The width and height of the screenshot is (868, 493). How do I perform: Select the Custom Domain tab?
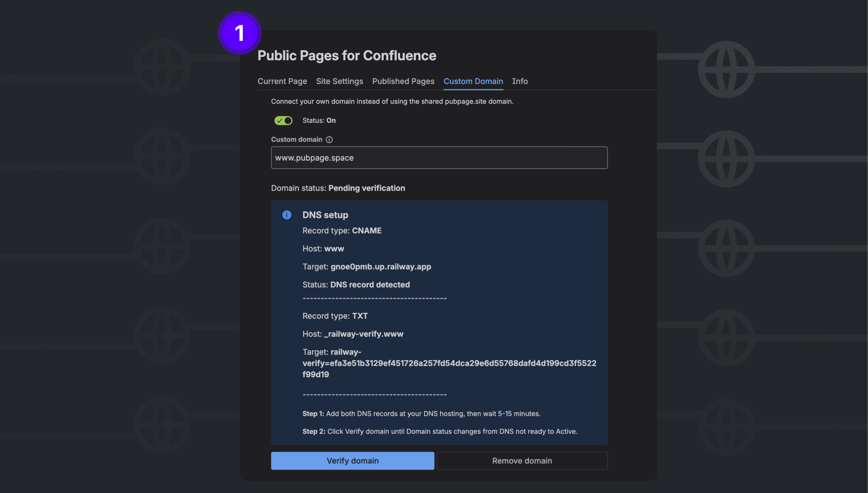pos(473,81)
